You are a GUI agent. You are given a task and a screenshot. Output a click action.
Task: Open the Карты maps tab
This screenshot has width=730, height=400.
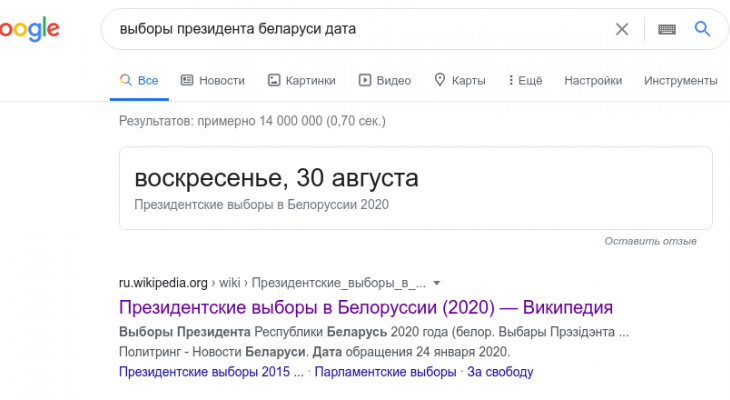pyautogui.click(x=459, y=80)
